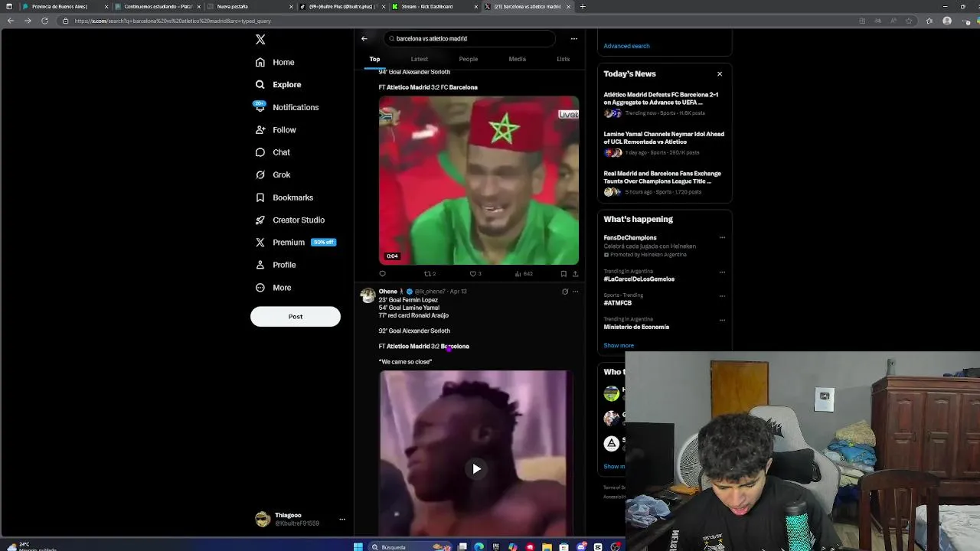Screen dimensions: 980x551
Task: Open the Windows Start menu
Action: point(358,546)
